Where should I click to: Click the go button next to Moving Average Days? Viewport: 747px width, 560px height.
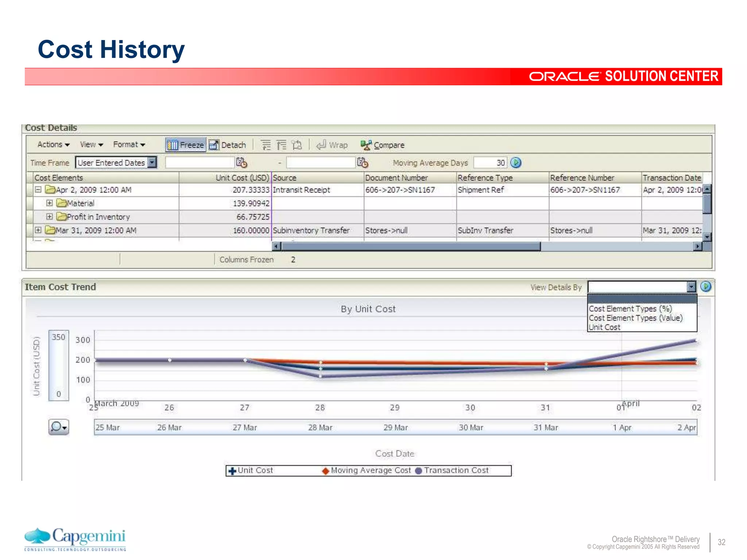pyautogui.click(x=516, y=163)
